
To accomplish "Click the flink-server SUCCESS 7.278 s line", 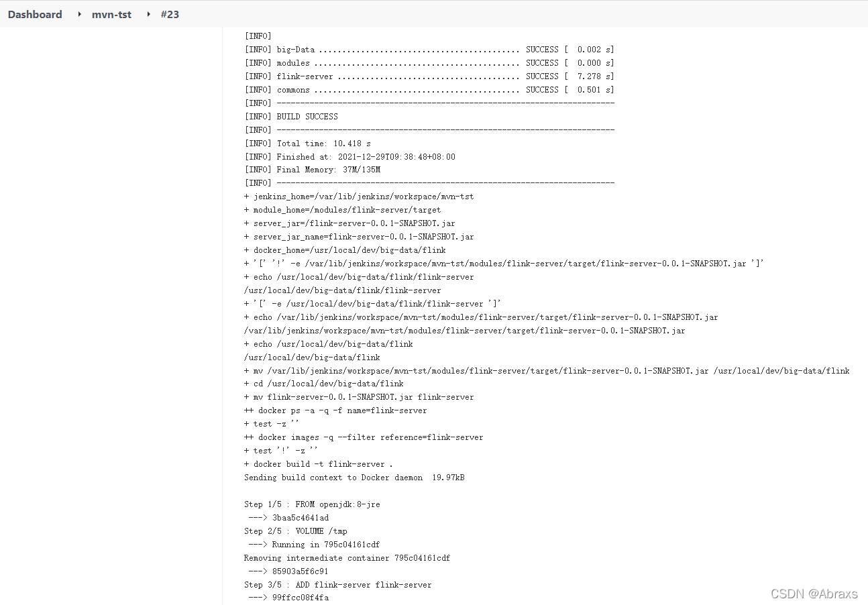I will [x=429, y=76].
